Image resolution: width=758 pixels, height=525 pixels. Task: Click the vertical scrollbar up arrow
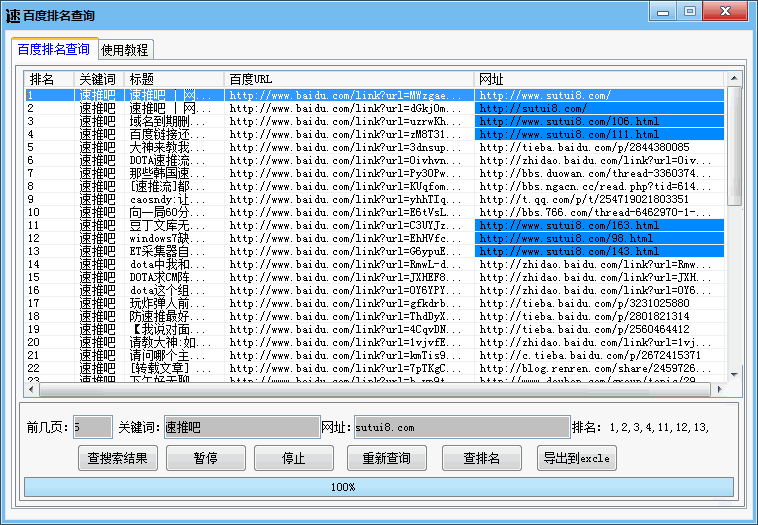pos(734,78)
